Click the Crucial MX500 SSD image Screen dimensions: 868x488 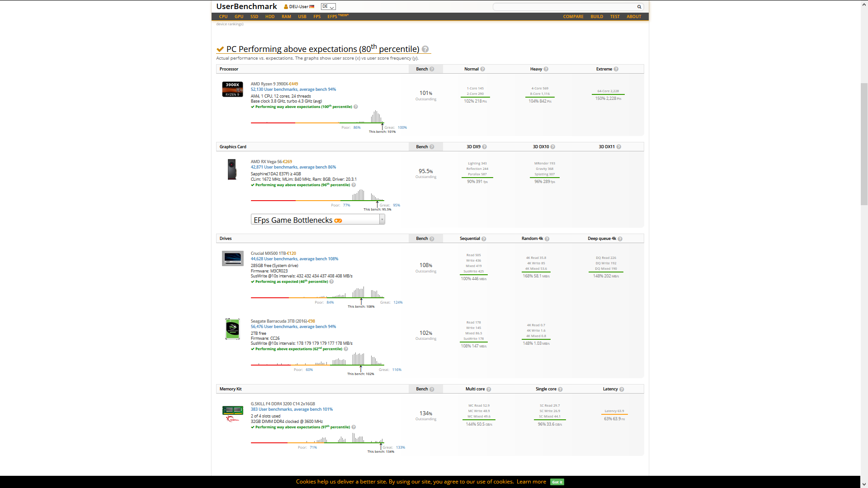click(232, 258)
